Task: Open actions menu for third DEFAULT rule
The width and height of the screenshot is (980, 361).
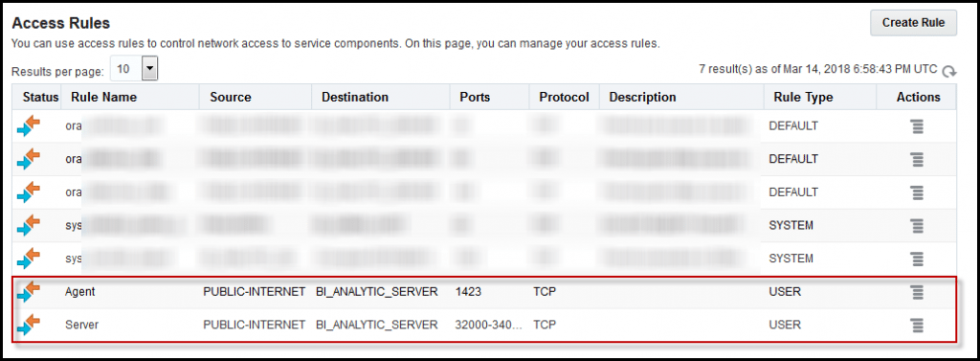Action: [917, 192]
